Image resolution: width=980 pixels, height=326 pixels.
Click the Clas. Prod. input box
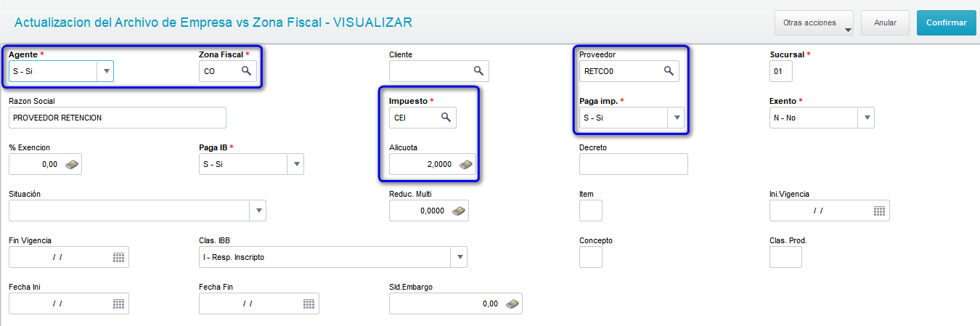pos(785,257)
